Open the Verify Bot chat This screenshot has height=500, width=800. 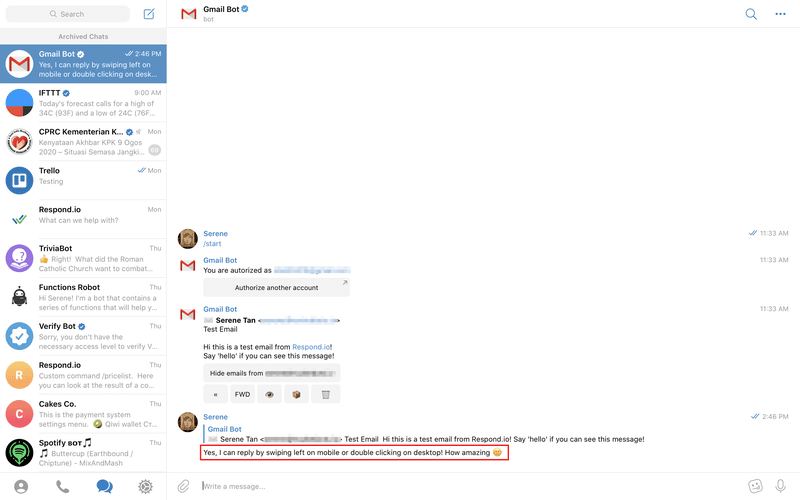pos(83,336)
